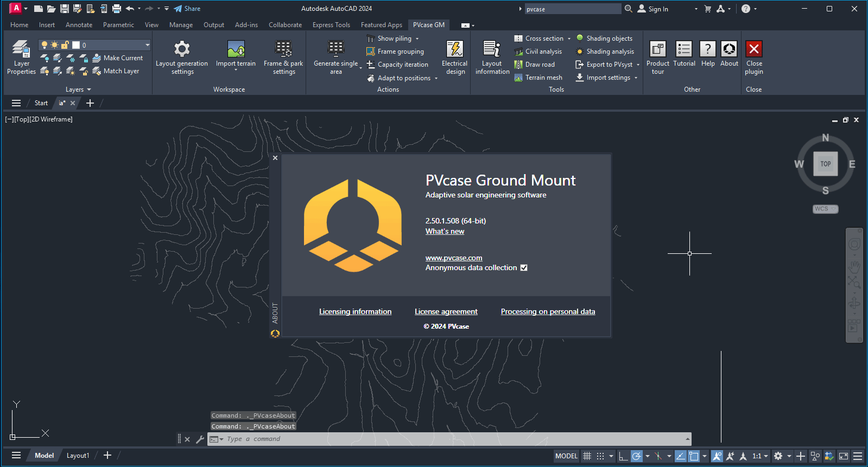Open the Electrical design tool
Image resolution: width=868 pixels, height=467 pixels.
455,57
